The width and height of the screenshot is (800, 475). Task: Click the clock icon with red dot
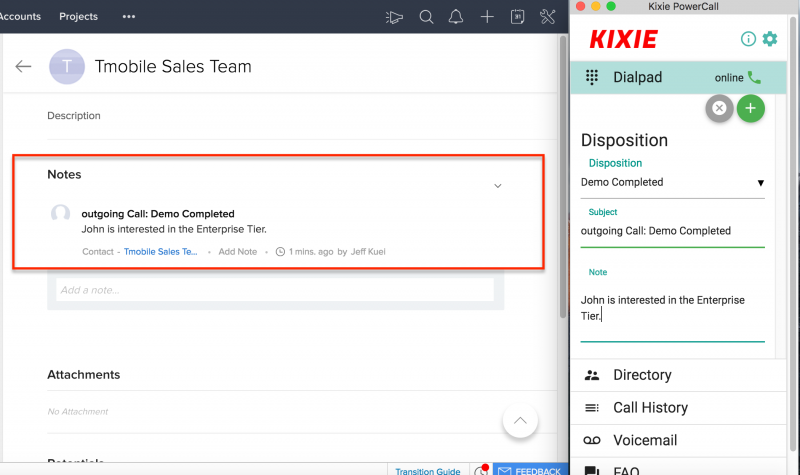pyautogui.click(x=481, y=470)
